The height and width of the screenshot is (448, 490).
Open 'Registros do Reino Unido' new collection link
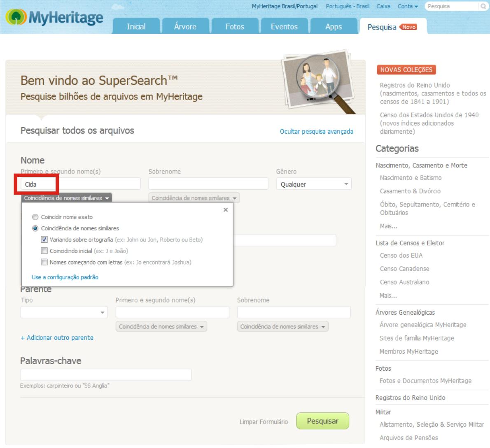click(433, 93)
